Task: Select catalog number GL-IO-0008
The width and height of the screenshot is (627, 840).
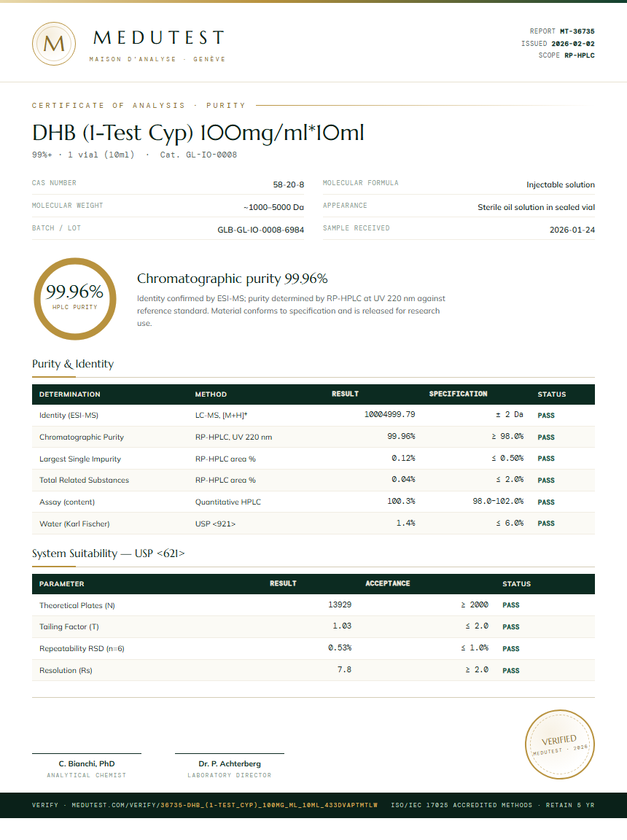Action: 211,155
